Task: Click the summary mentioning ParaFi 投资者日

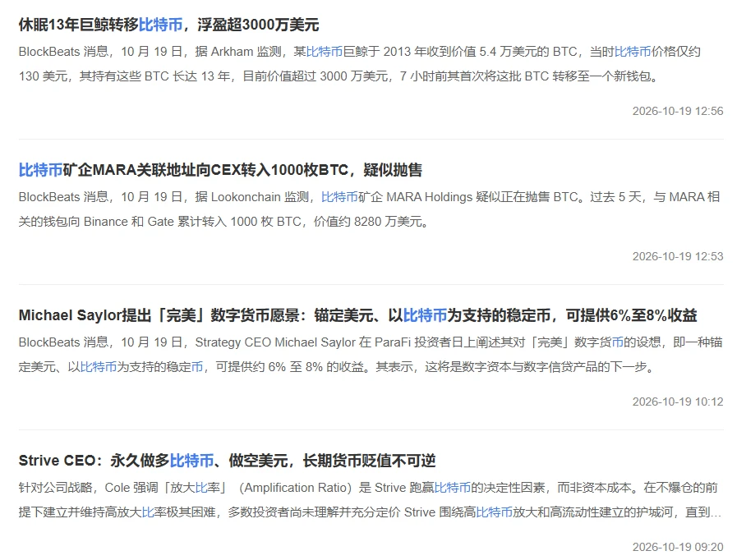Action: [x=371, y=355]
